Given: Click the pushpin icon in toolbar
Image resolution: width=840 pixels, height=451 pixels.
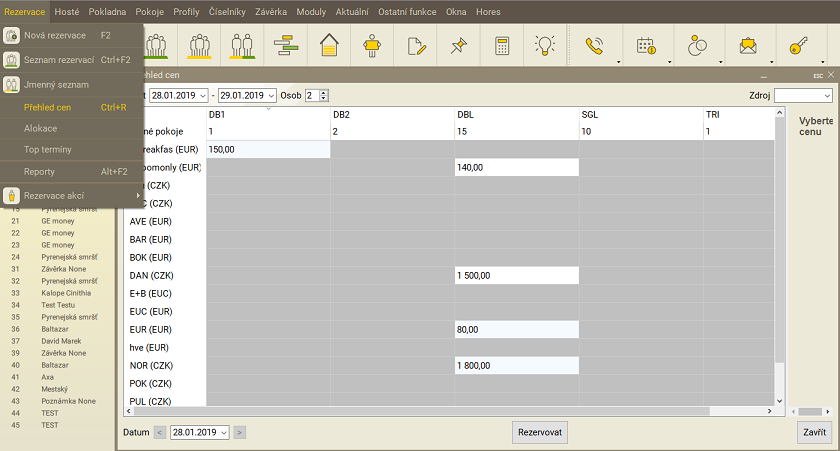Looking at the screenshot, I should [459, 46].
